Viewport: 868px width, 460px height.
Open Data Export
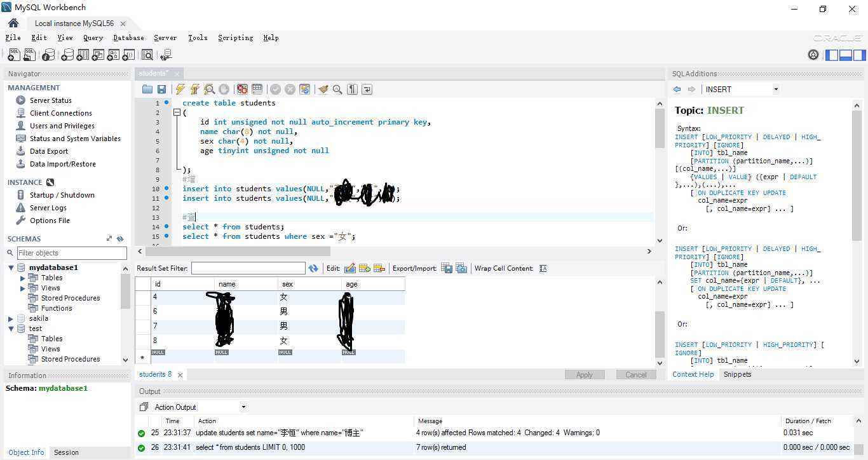tap(49, 151)
